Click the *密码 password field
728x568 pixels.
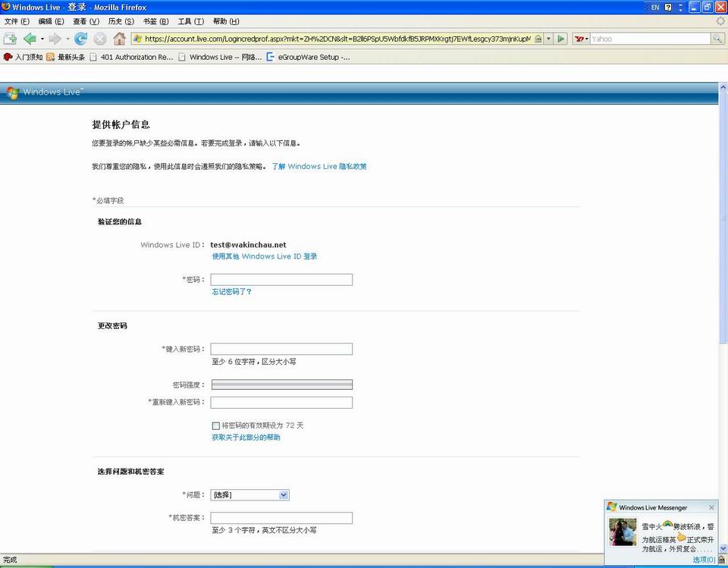pyautogui.click(x=281, y=280)
